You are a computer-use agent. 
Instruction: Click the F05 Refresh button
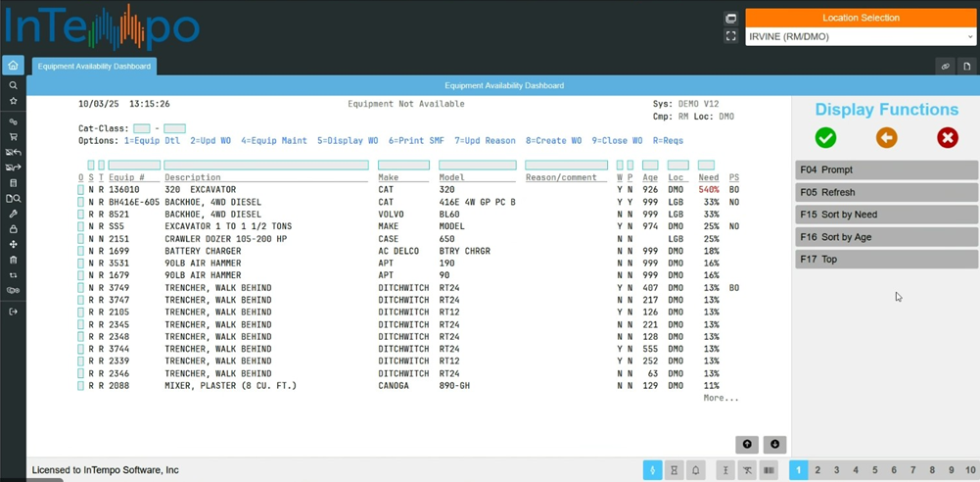click(x=886, y=192)
